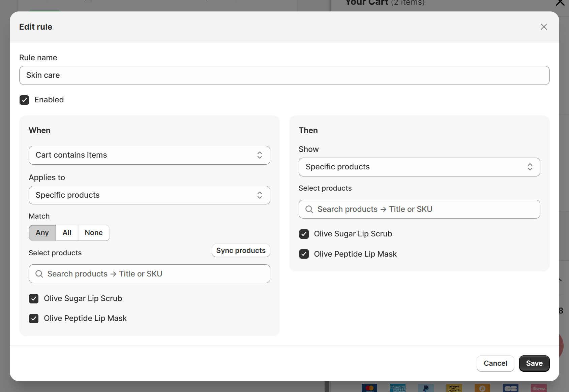Close the Edit rule dialog
The image size is (569, 392).
543,27
